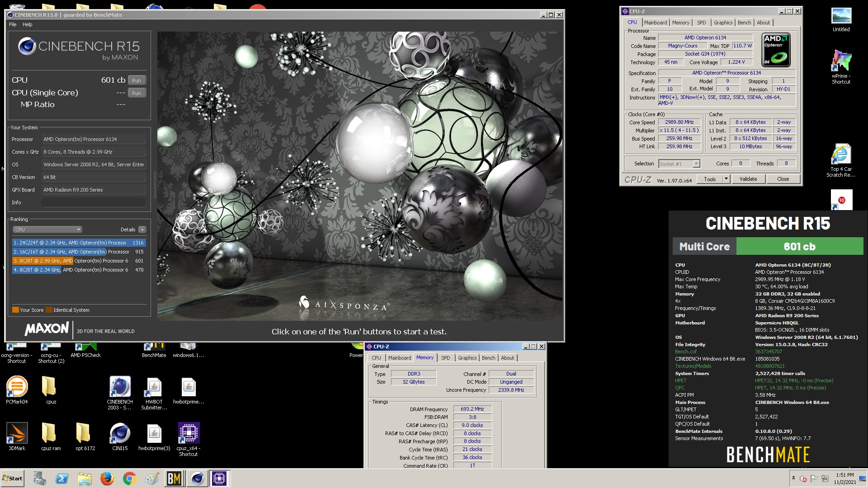868x488 pixels.
Task: Click the muted volume tray icon
Action: [803, 479]
